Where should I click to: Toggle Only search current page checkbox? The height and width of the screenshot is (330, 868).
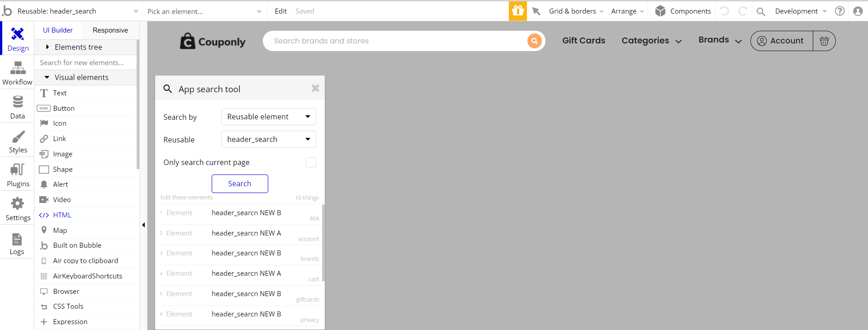coord(311,162)
